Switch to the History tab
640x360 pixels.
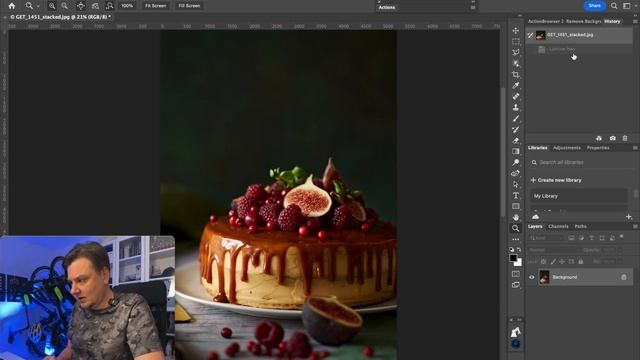[x=612, y=21]
